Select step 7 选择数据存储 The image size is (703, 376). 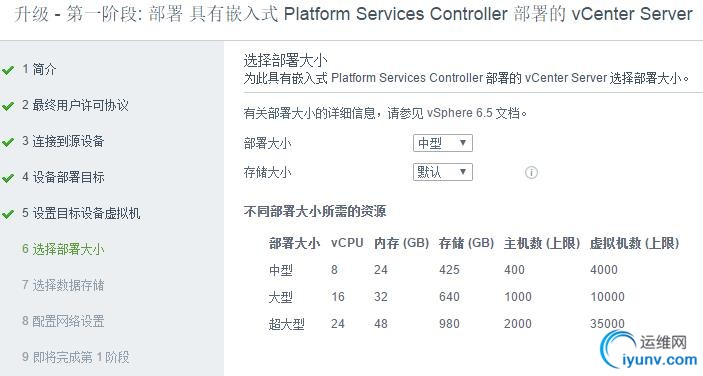click(x=63, y=285)
